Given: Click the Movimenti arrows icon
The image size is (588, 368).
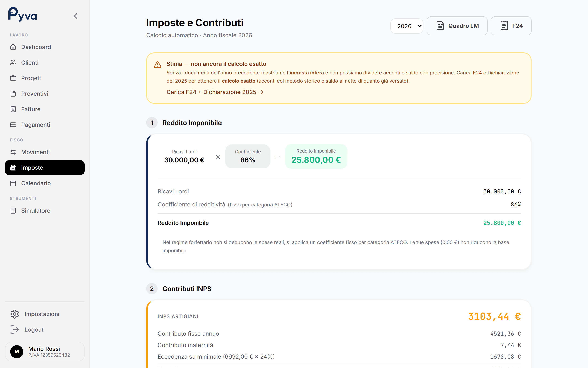Looking at the screenshot, I should click(13, 152).
